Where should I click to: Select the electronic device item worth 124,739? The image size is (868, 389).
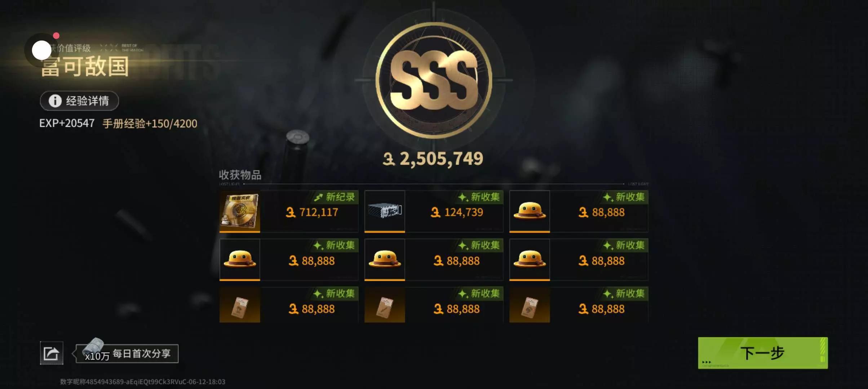[x=385, y=211]
